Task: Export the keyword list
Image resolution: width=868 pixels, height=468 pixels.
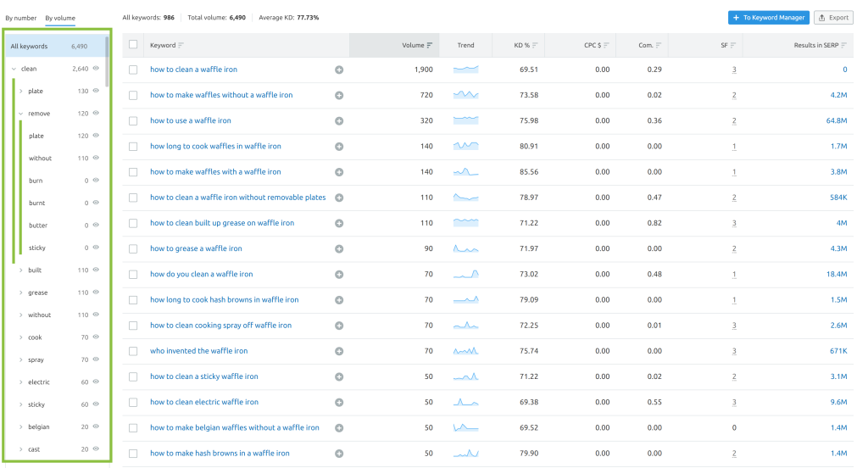Action: [833, 17]
